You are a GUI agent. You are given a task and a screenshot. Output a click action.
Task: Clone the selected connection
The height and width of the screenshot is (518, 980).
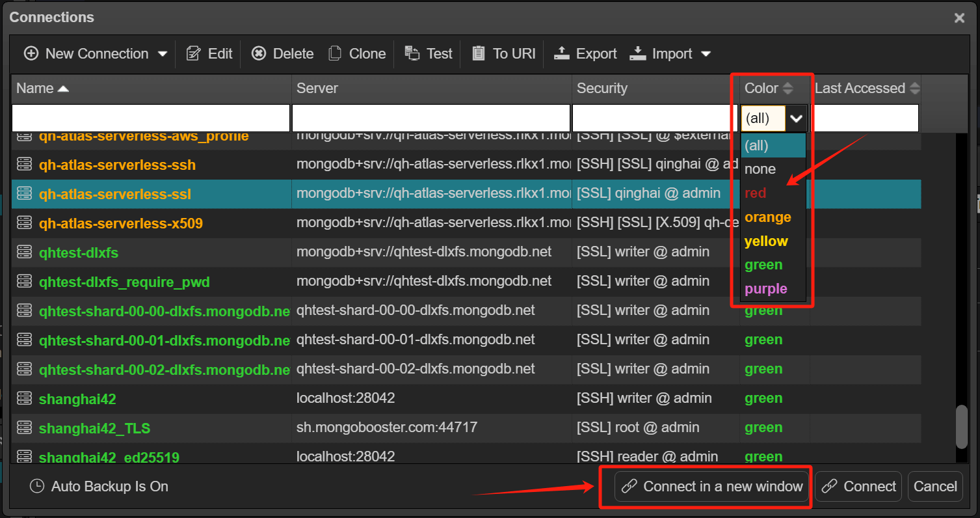[x=357, y=53]
